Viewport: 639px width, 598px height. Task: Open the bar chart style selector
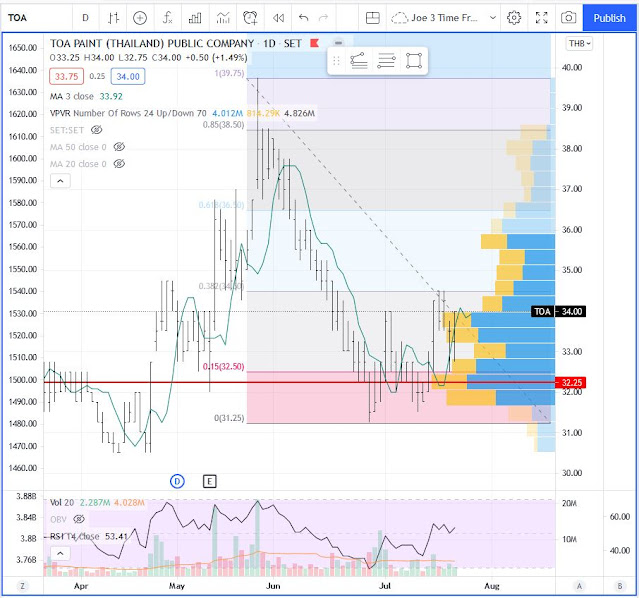(113, 18)
